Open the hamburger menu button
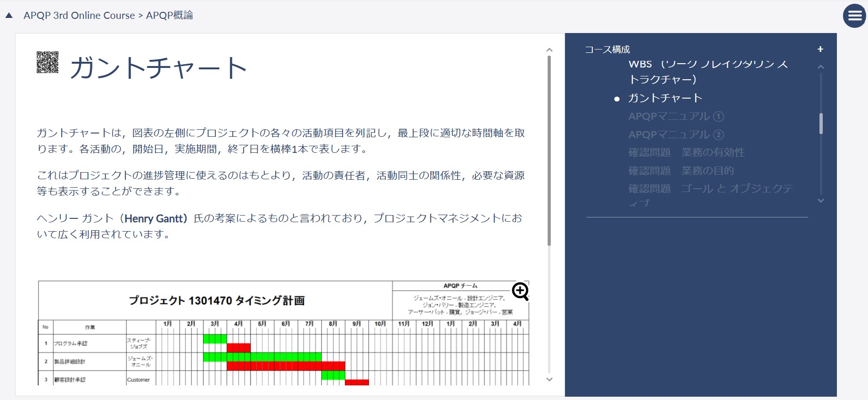868x400 pixels. pos(854,16)
